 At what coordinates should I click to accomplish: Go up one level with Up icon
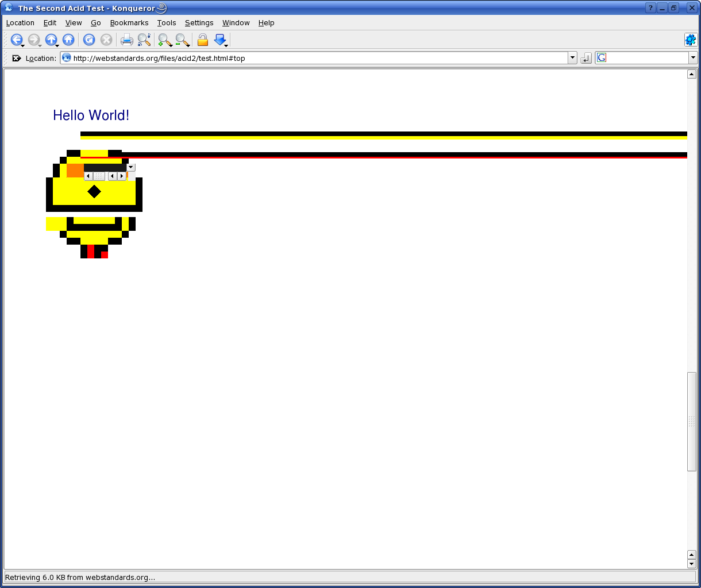point(51,40)
